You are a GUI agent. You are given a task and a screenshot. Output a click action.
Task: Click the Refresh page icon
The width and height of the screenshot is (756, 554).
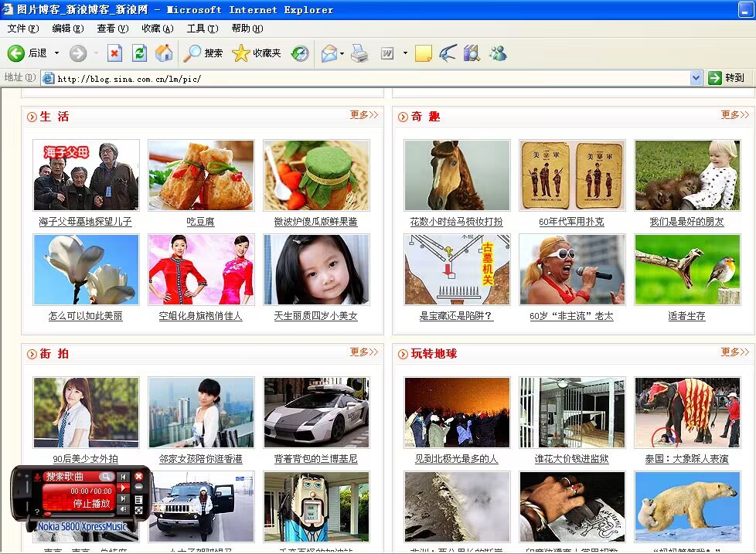pyautogui.click(x=139, y=53)
